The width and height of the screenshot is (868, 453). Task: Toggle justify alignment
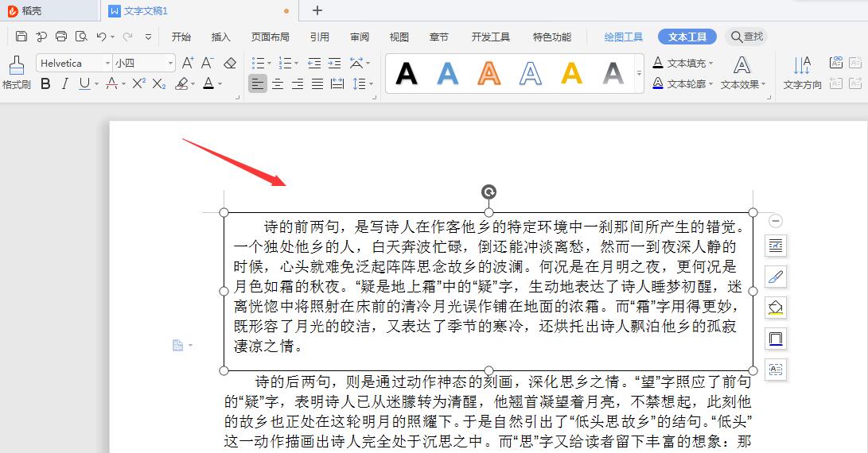[x=317, y=83]
